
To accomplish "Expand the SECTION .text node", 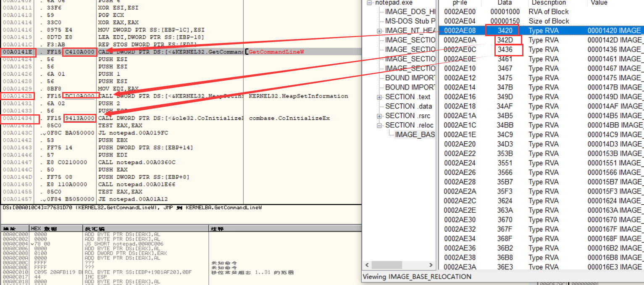I will pyautogui.click(x=379, y=97).
